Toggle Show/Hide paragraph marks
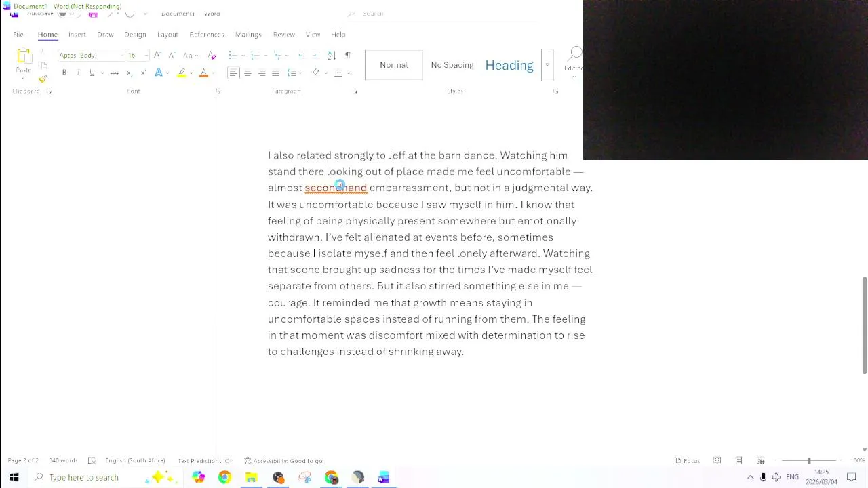The image size is (868, 488). [347, 55]
